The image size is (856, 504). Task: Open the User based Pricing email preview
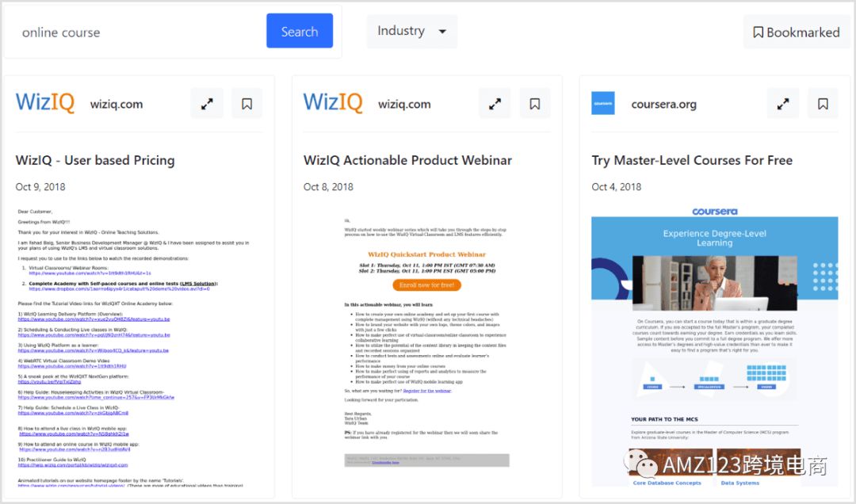139,347
